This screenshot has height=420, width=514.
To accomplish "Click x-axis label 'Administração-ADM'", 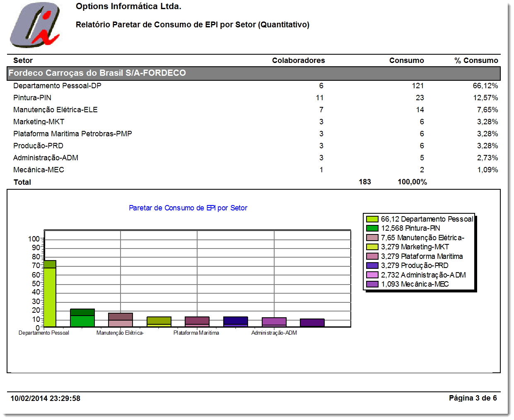I will (x=274, y=333).
